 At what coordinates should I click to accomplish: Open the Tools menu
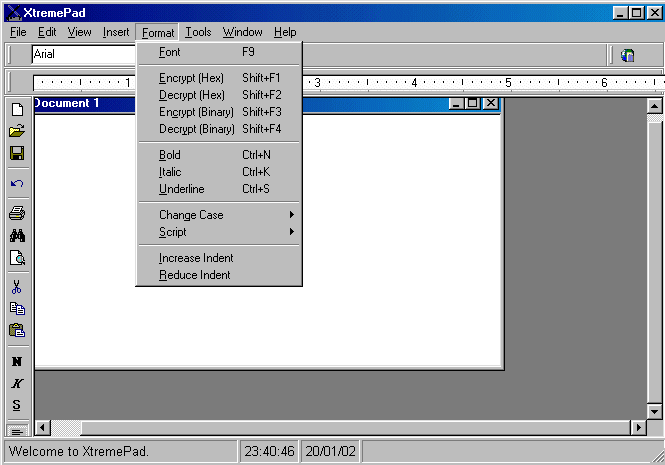(198, 32)
